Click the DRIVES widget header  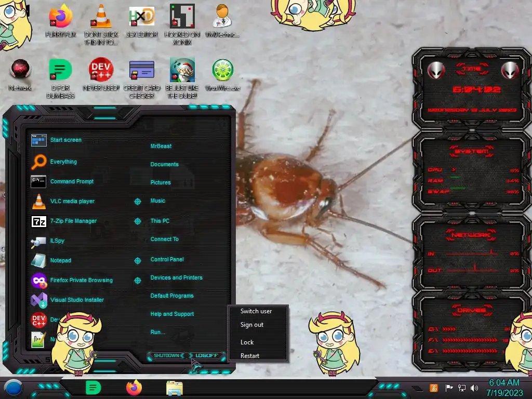click(x=472, y=310)
